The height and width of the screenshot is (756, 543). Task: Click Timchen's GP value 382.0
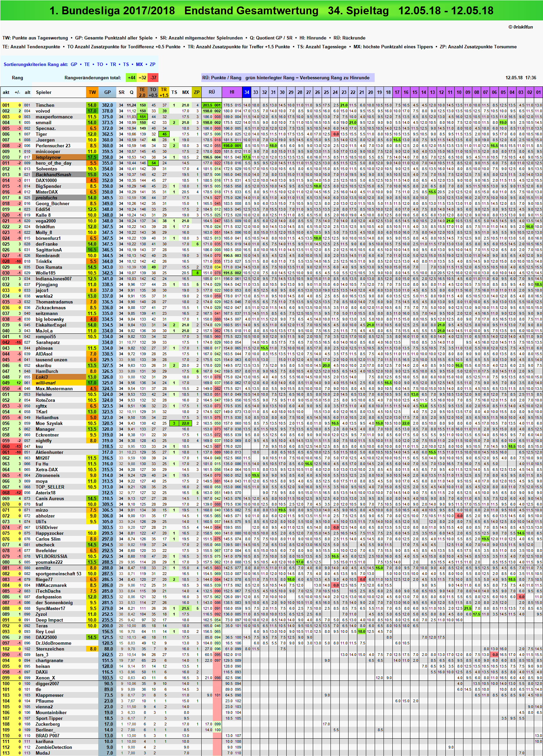tap(107, 105)
